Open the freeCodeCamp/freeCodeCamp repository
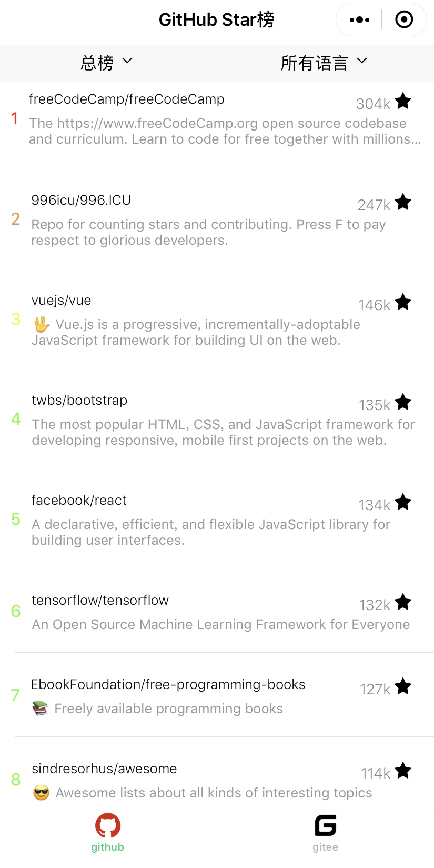The image size is (434, 868). pyautogui.click(x=126, y=99)
